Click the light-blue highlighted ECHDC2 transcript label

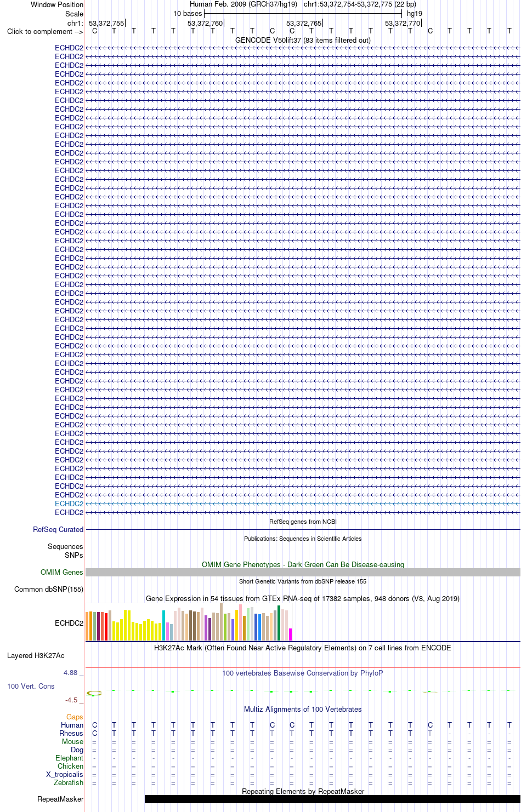(x=69, y=504)
